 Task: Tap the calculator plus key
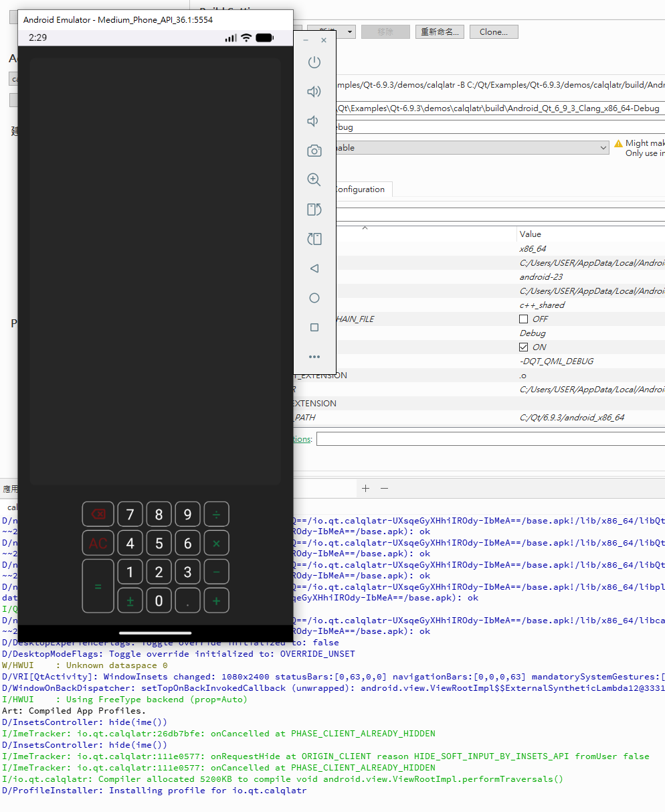[x=216, y=600]
